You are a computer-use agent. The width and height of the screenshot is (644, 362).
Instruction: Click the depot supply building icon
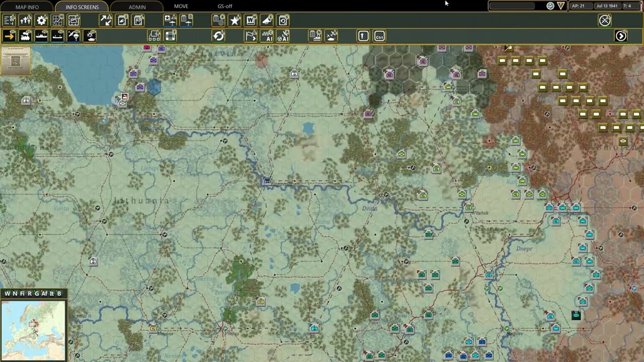(x=315, y=36)
